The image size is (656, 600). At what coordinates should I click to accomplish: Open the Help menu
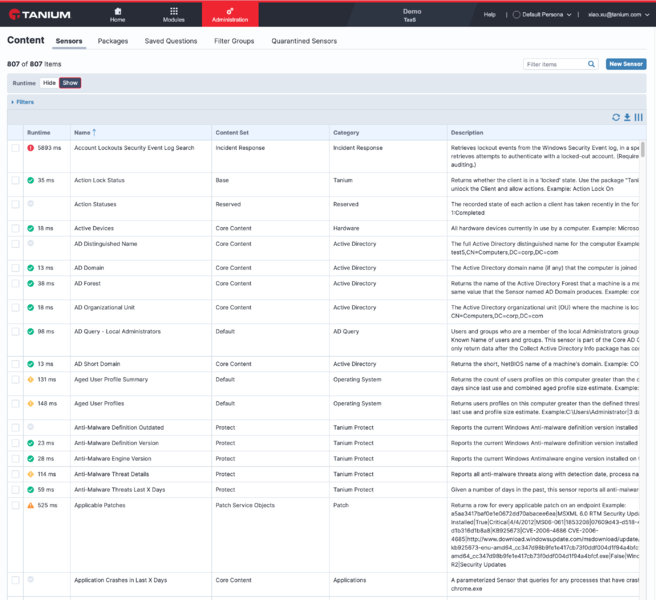tap(489, 15)
